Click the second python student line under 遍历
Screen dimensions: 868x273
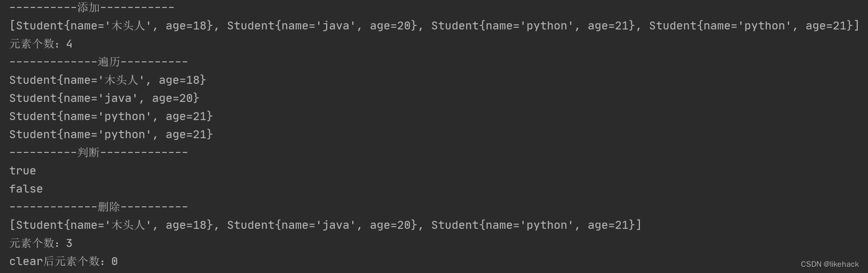[111, 134]
